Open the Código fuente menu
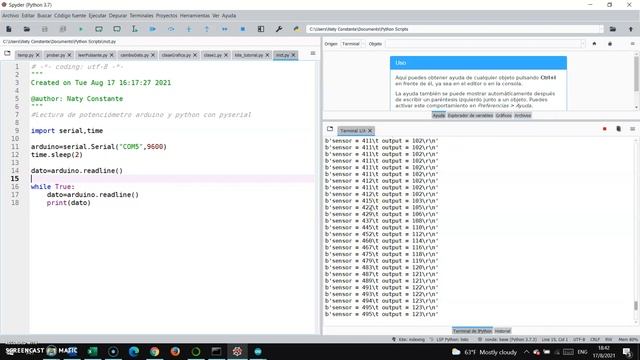Viewport: 640px width, 360px height. pos(70,16)
